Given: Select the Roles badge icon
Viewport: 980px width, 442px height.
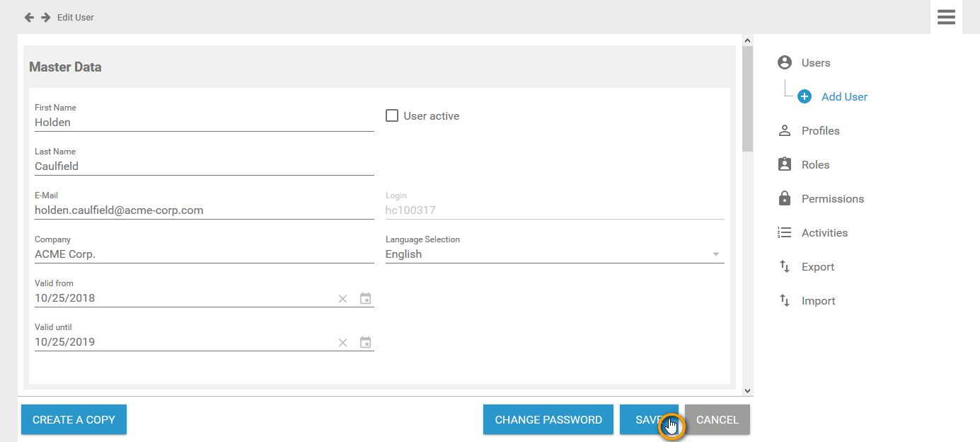Looking at the screenshot, I should 784,164.
